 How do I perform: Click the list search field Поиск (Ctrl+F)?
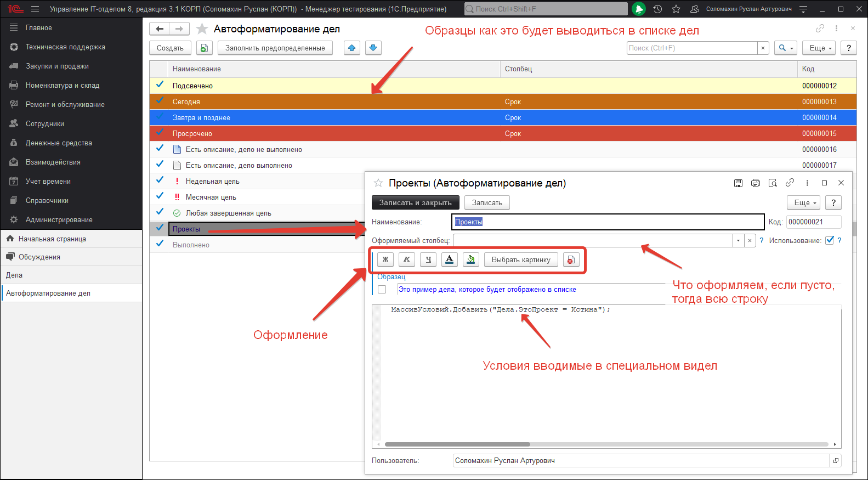[x=692, y=48]
